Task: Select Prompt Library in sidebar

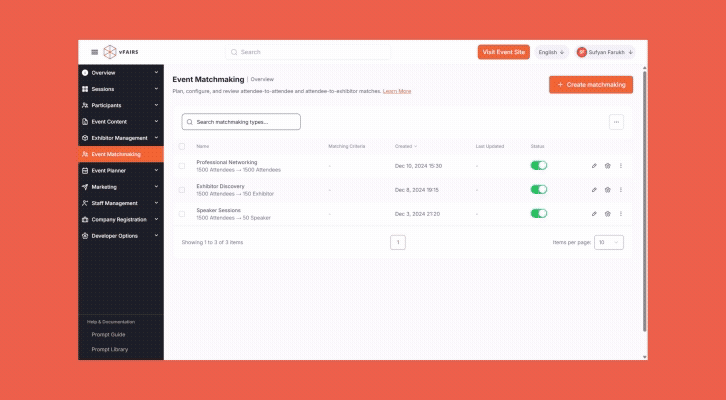Action: click(109, 349)
